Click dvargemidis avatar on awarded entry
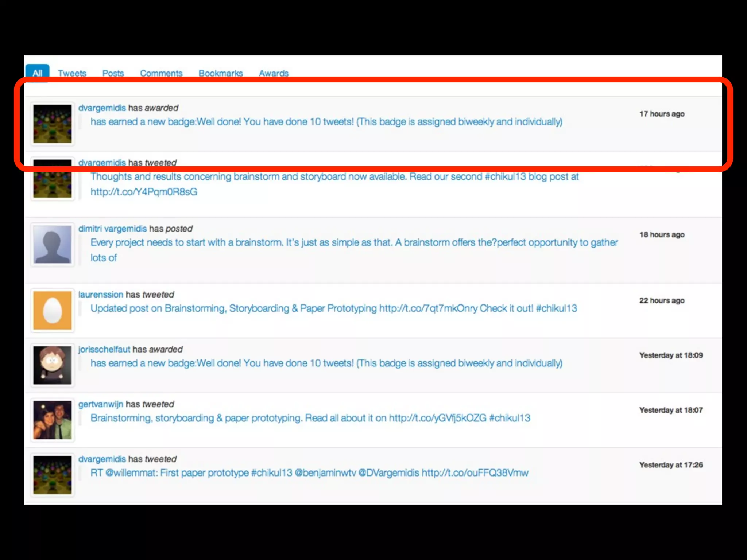 click(x=53, y=124)
